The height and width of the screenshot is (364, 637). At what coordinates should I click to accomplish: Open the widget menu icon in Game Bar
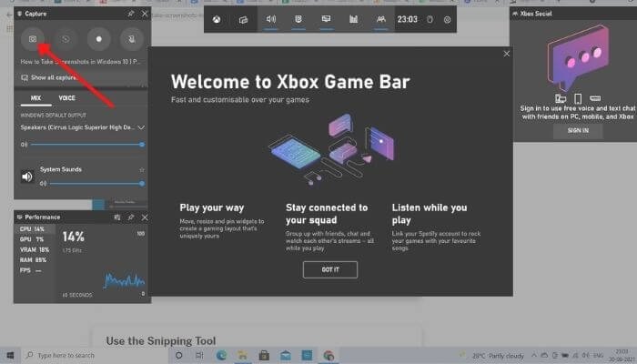[243, 19]
